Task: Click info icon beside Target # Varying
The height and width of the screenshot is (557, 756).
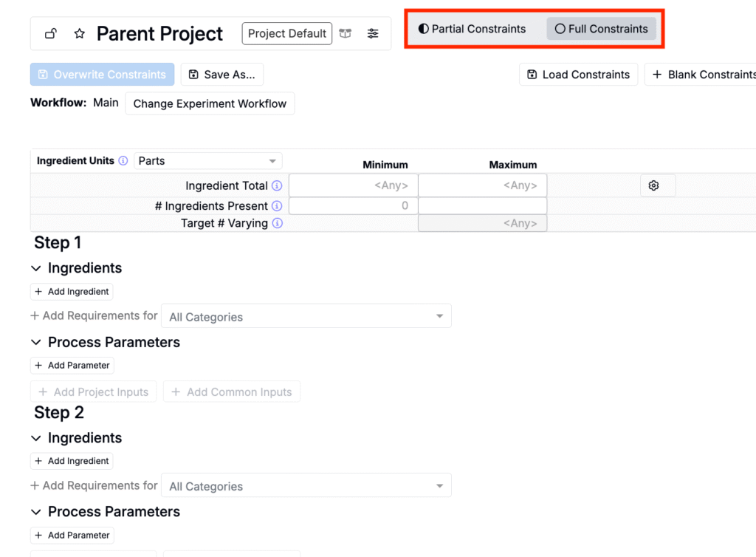Action: pos(277,223)
